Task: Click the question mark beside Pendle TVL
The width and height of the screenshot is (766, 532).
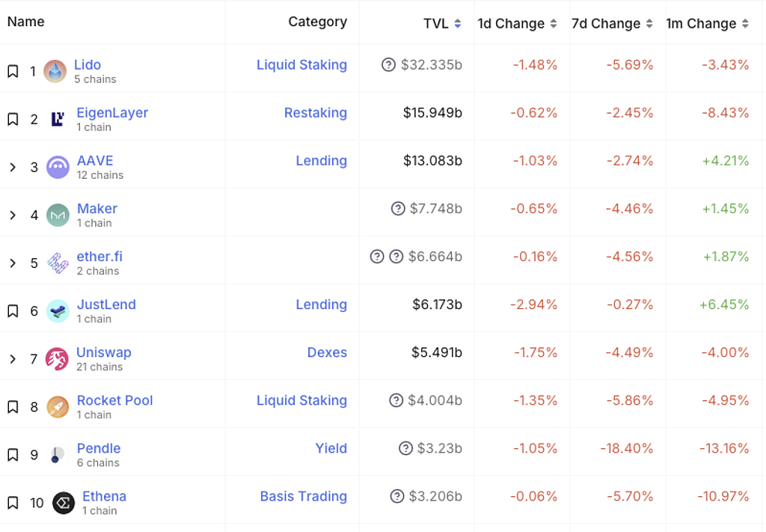Action: [x=405, y=448]
